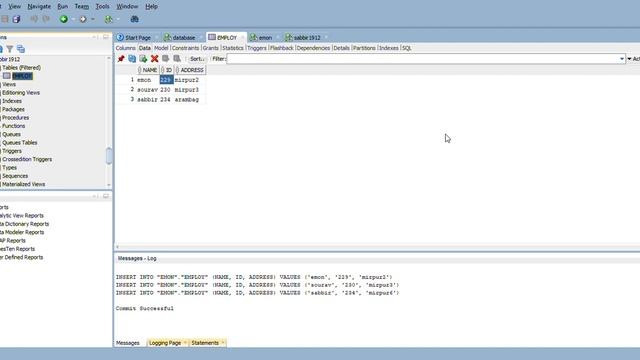Open the Constraints sub-tab
The height and width of the screenshot is (360, 640).
185,48
